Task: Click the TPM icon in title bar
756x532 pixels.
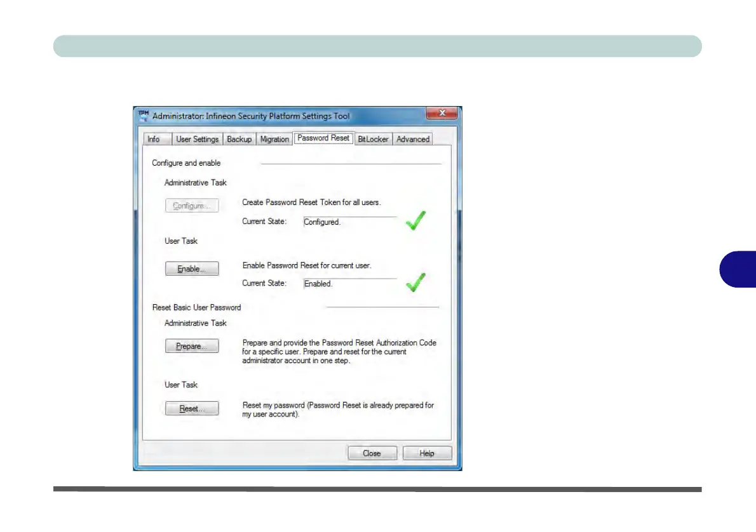Action: (144, 116)
